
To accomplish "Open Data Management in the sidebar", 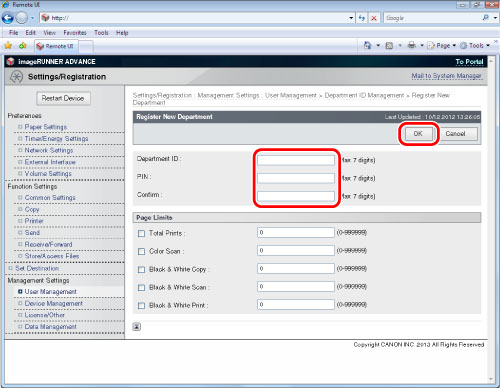I will [x=51, y=327].
